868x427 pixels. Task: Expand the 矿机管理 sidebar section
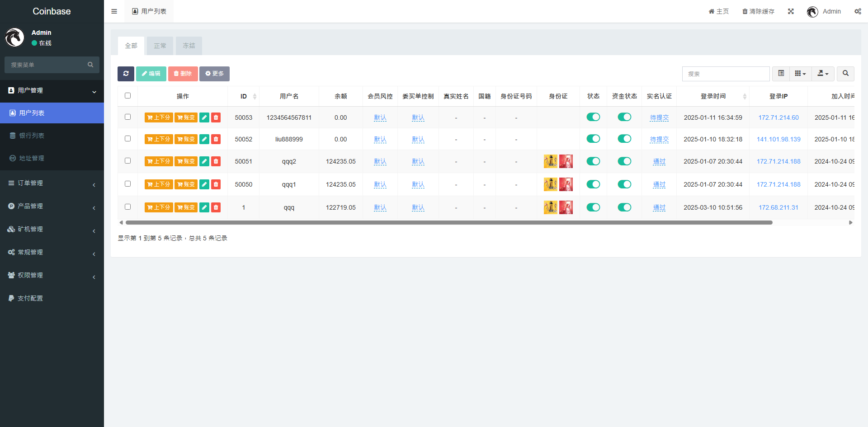click(x=52, y=229)
